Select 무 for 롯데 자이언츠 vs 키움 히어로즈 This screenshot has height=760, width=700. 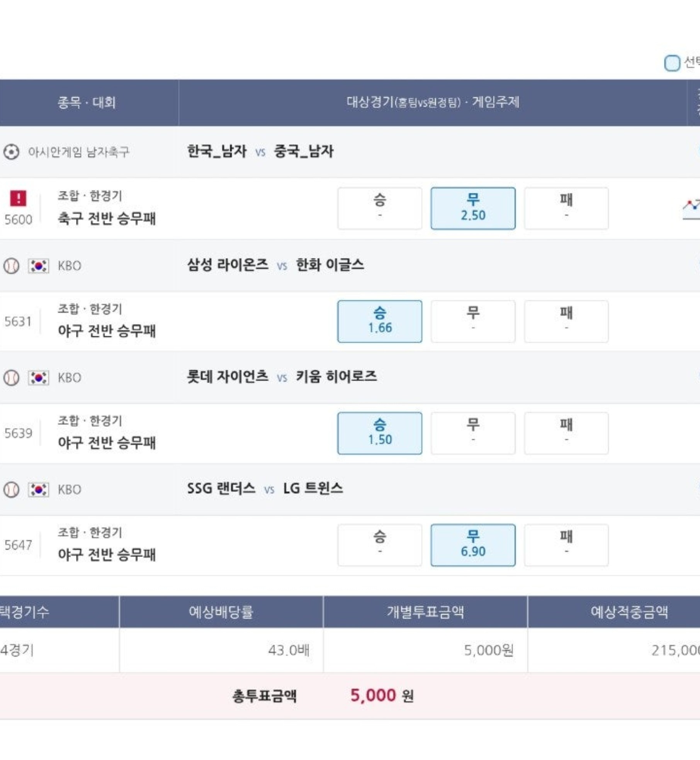(473, 433)
